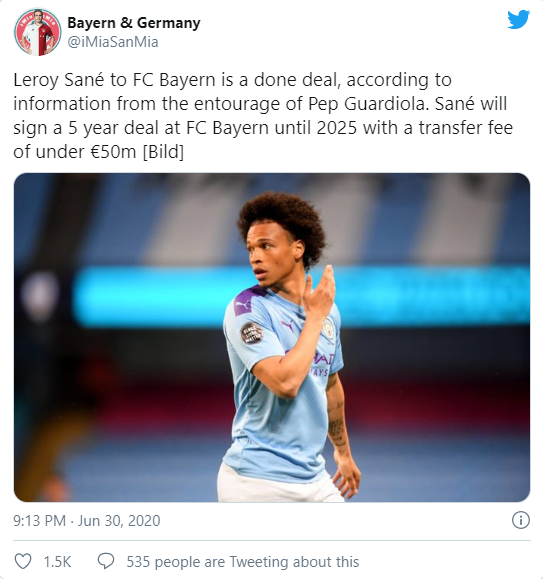The width and height of the screenshot is (543, 579).
Task: Click the [Bild] source tag
Action: pyautogui.click(x=163, y=152)
